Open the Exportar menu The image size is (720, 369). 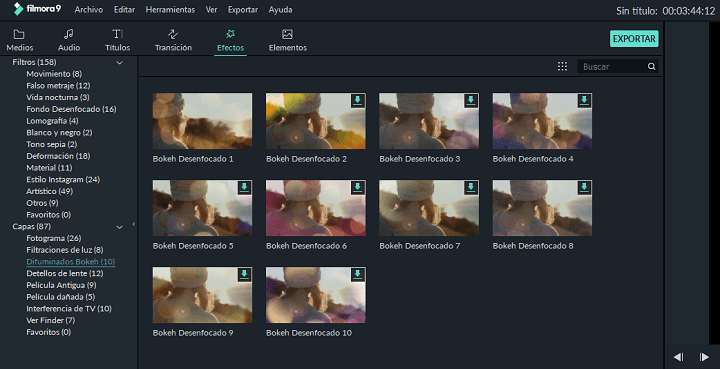[x=243, y=10]
